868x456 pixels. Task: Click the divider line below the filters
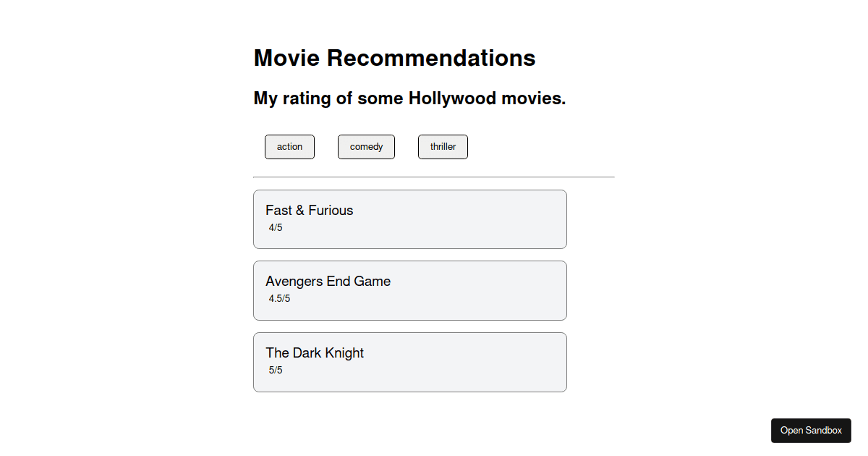coord(433,176)
